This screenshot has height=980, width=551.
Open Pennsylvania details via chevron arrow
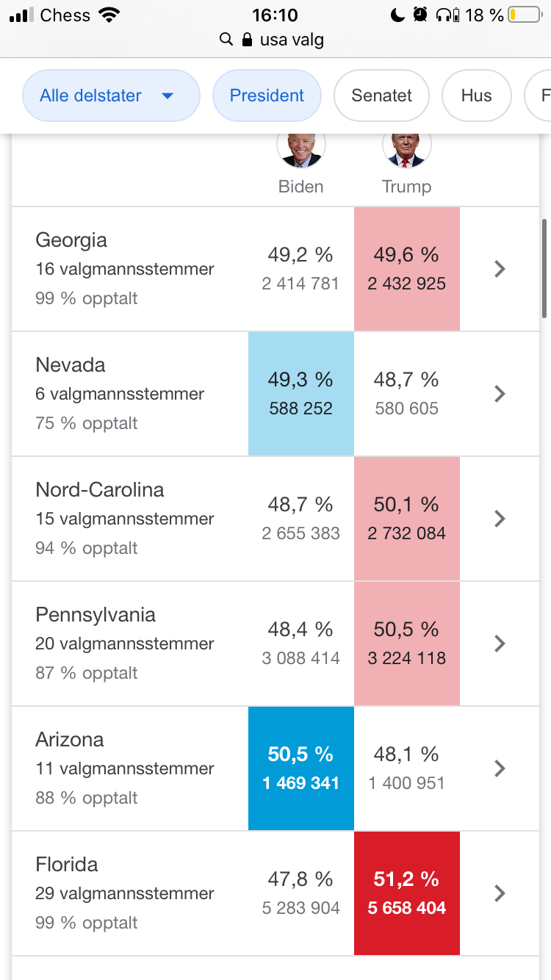coord(500,644)
